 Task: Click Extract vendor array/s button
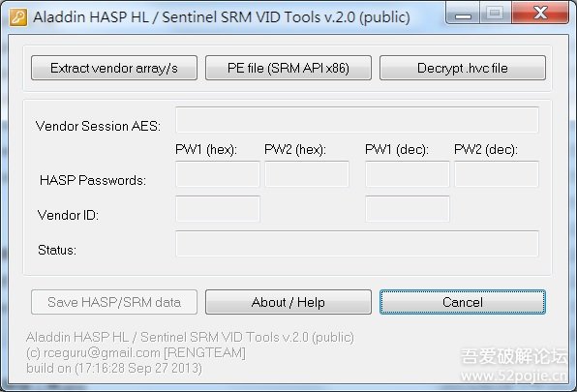(114, 68)
